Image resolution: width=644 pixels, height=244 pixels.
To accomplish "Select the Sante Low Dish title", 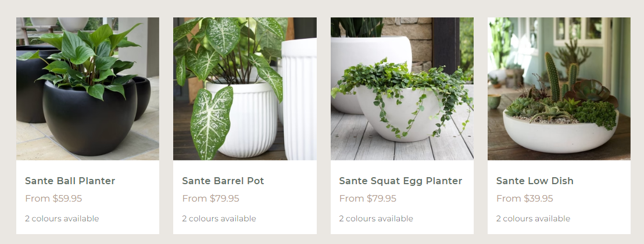I will pyautogui.click(x=535, y=181).
